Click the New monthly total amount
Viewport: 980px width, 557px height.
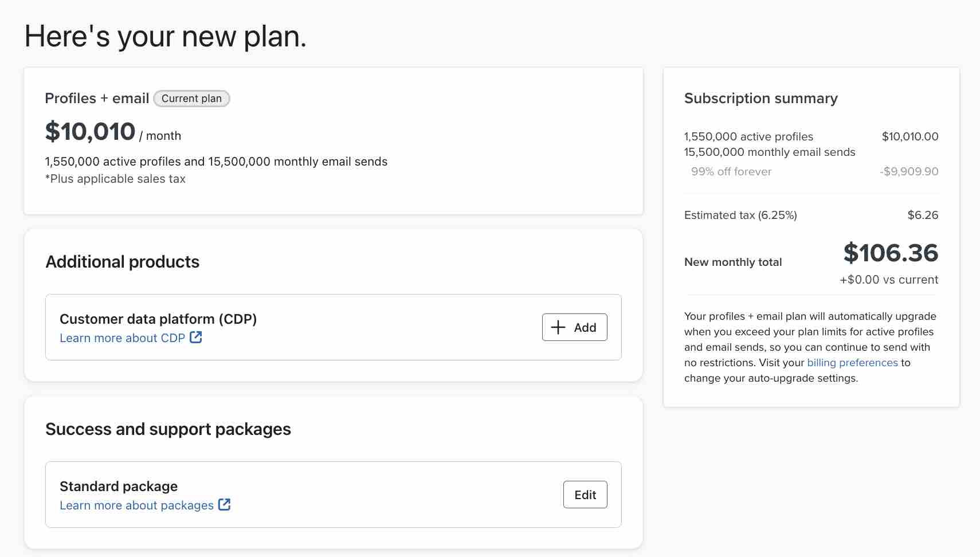click(x=891, y=253)
